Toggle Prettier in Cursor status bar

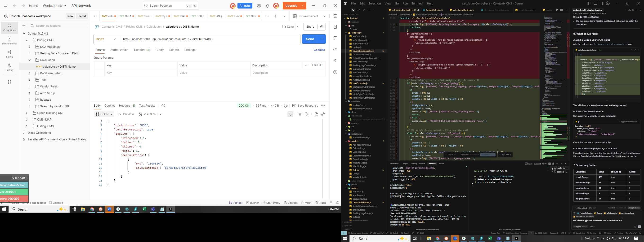[x=618, y=233]
